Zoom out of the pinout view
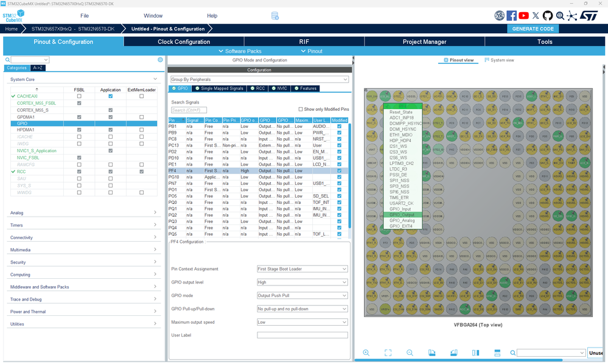This screenshot has height=364, width=608. [410, 353]
